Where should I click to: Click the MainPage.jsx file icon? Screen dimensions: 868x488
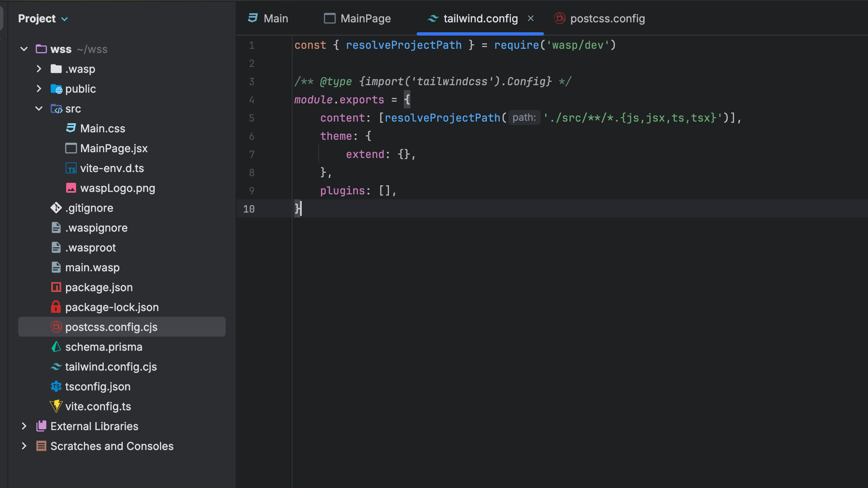point(71,148)
